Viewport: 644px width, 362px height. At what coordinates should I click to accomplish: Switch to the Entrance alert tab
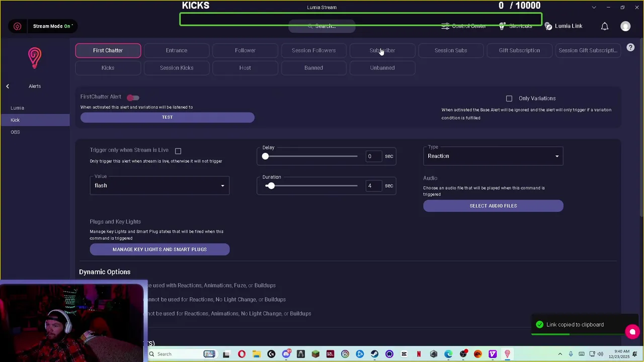[x=177, y=50]
